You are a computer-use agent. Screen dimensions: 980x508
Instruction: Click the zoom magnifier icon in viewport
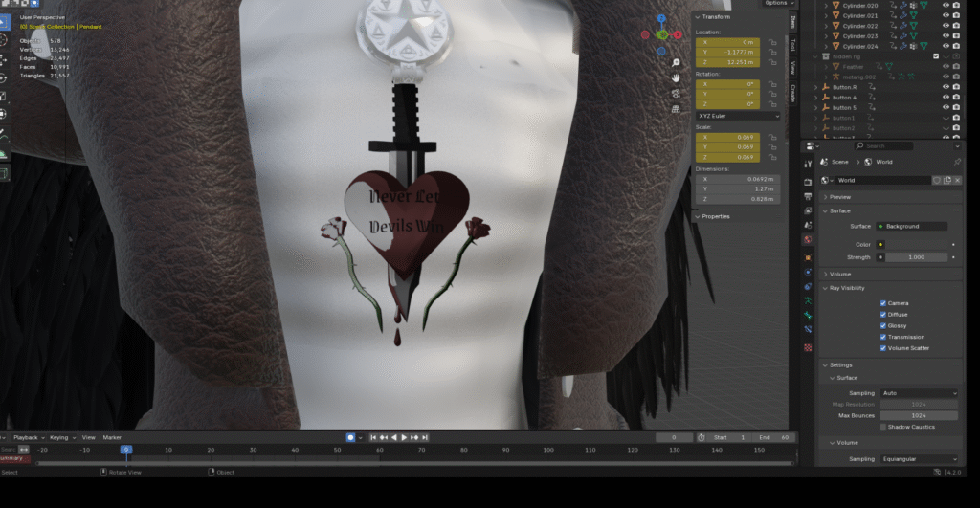[676, 62]
